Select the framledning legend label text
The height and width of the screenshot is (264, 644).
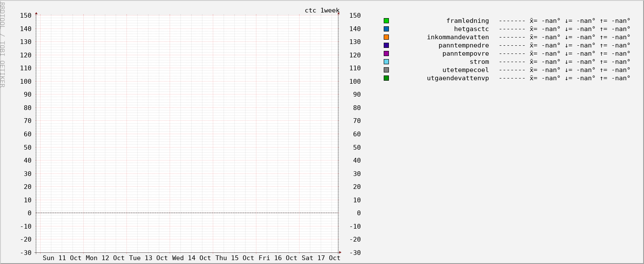click(467, 21)
